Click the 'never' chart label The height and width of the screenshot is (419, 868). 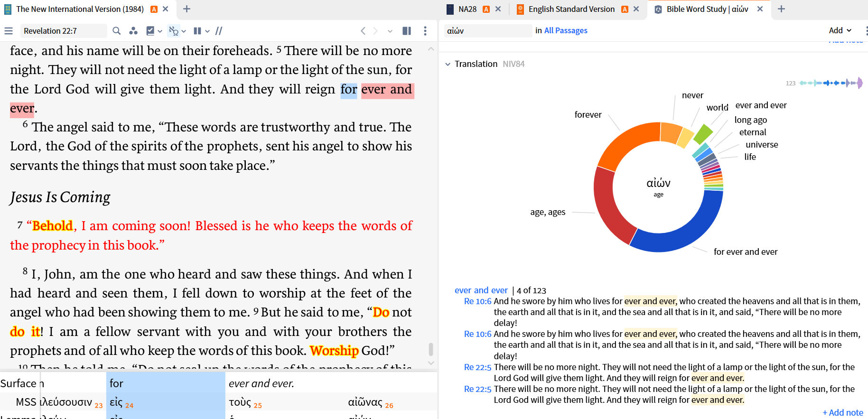point(692,95)
